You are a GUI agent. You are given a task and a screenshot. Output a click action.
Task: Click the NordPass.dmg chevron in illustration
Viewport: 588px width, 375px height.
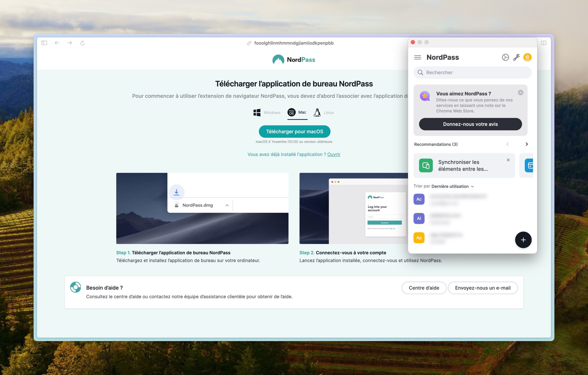point(227,205)
